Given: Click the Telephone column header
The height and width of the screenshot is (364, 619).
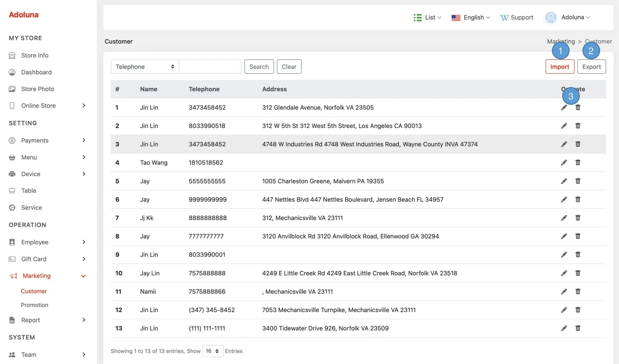Looking at the screenshot, I should (x=204, y=89).
